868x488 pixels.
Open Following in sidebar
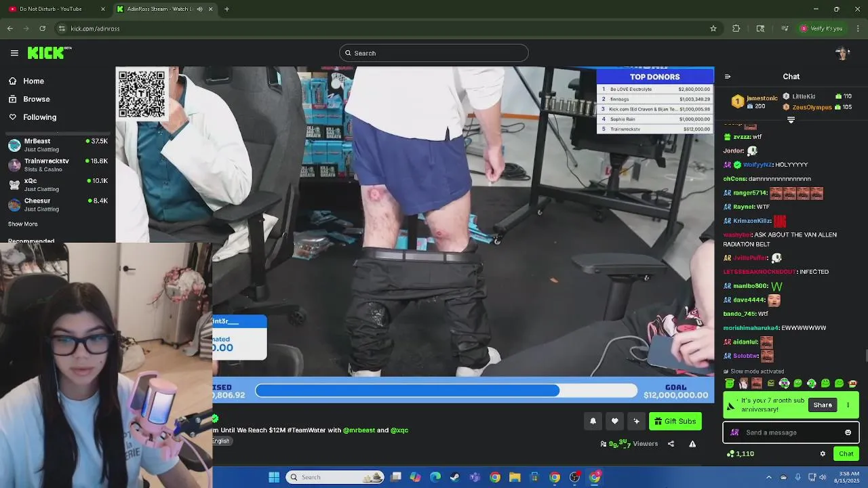32,117
